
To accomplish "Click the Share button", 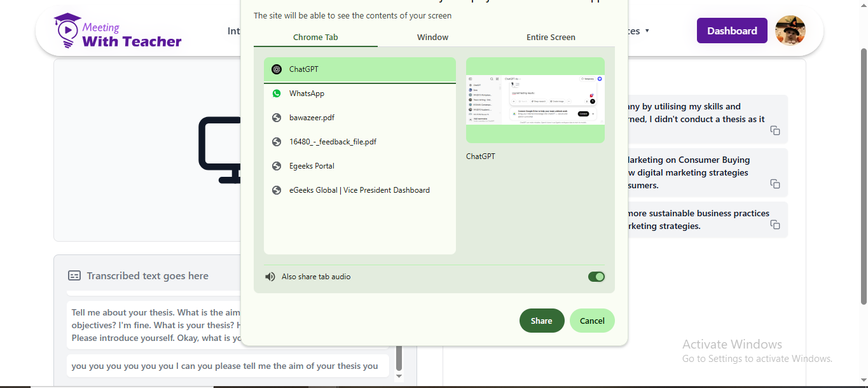I will [x=542, y=321].
